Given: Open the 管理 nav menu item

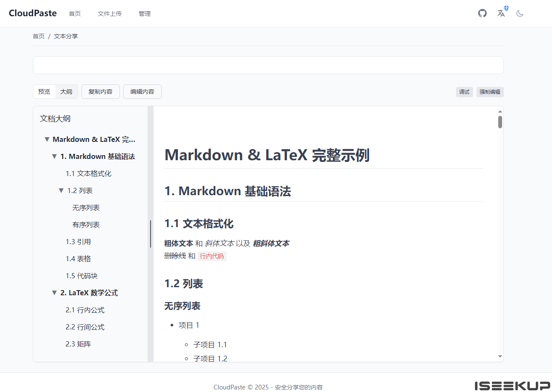Looking at the screenshot, I should pos(145,14).
